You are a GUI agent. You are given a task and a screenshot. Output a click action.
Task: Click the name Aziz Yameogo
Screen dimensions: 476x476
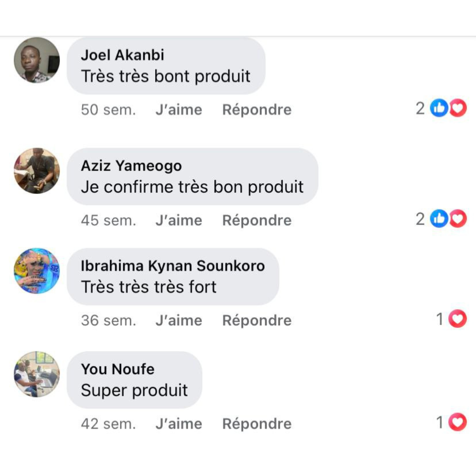click(x=131, y=166)
